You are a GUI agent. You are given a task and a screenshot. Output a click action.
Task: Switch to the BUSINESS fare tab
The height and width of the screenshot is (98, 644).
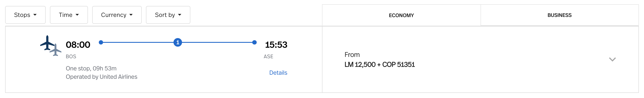[x=559, y=15]
